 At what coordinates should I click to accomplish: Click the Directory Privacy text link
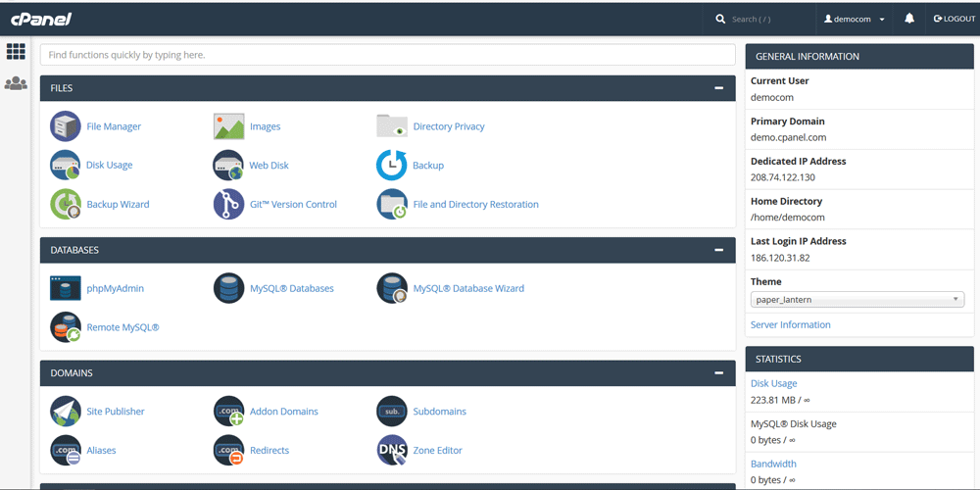[449, 126]
